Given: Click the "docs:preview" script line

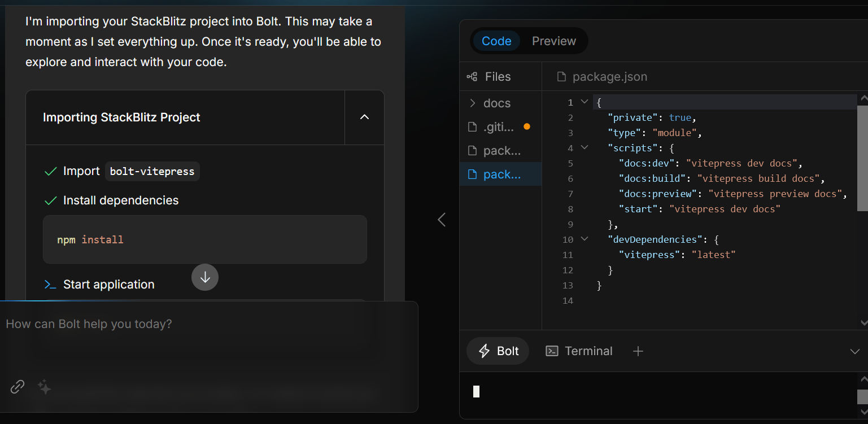Looking at the screenshot, I should [733, 194].
